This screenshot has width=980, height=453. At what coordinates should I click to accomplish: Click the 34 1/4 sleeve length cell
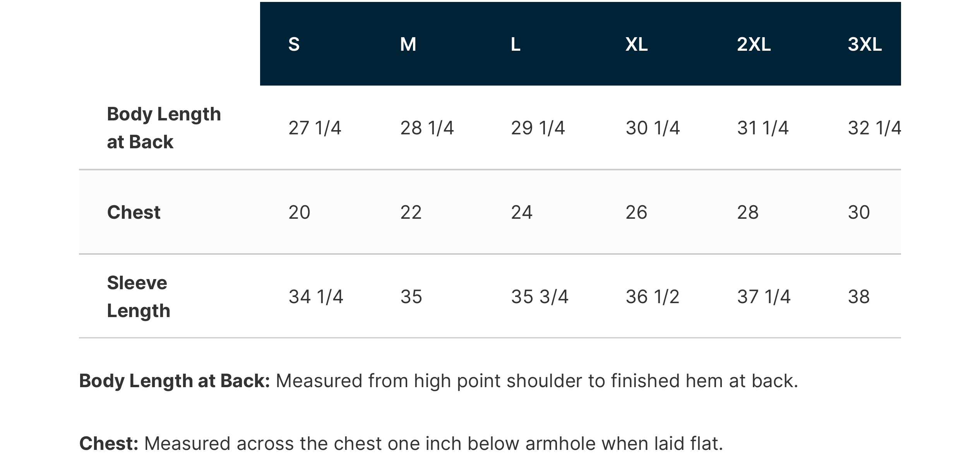pos(316,297)
